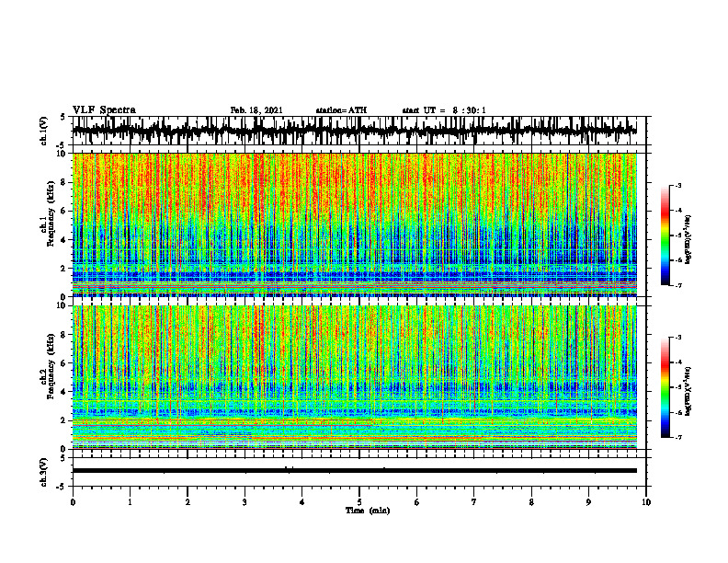The height and width of the screenshot is (563, 728).
Task: Click the "3" tick on the Time axis
Action: coord(245,502)
